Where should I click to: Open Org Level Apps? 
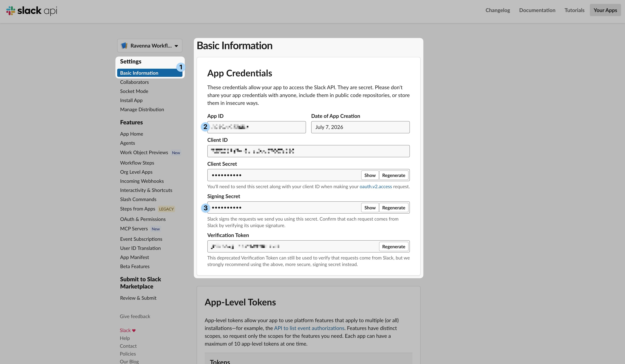[136, 172]
